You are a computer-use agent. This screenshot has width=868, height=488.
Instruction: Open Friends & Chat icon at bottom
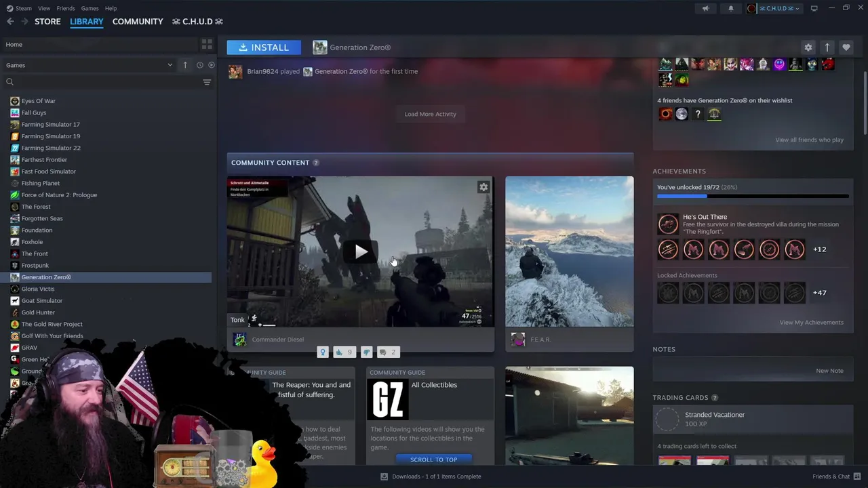(x=858, y=476)
